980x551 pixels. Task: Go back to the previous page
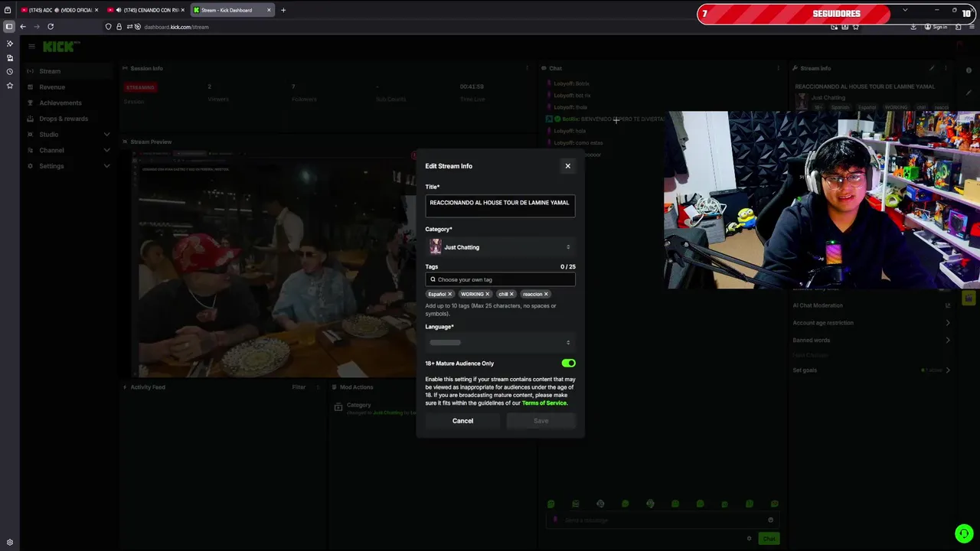pos(23,27)
